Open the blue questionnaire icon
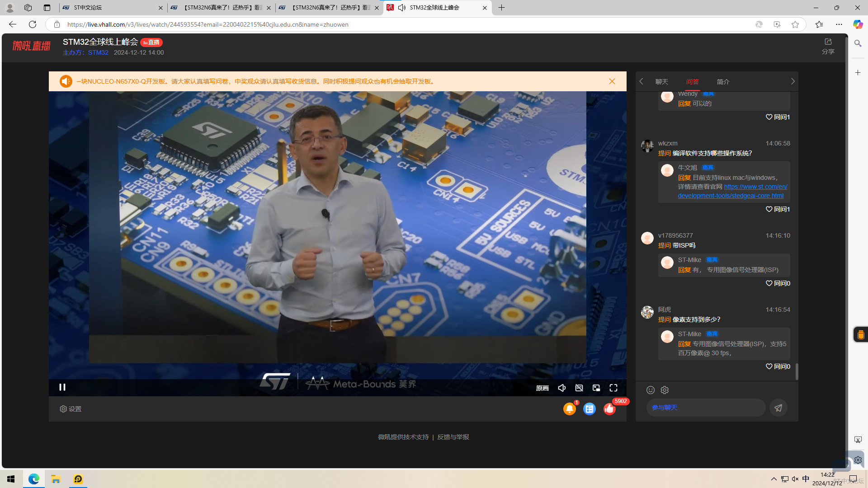Image resolution: width=868 pixels, height=488 pixels. [590, 408]
